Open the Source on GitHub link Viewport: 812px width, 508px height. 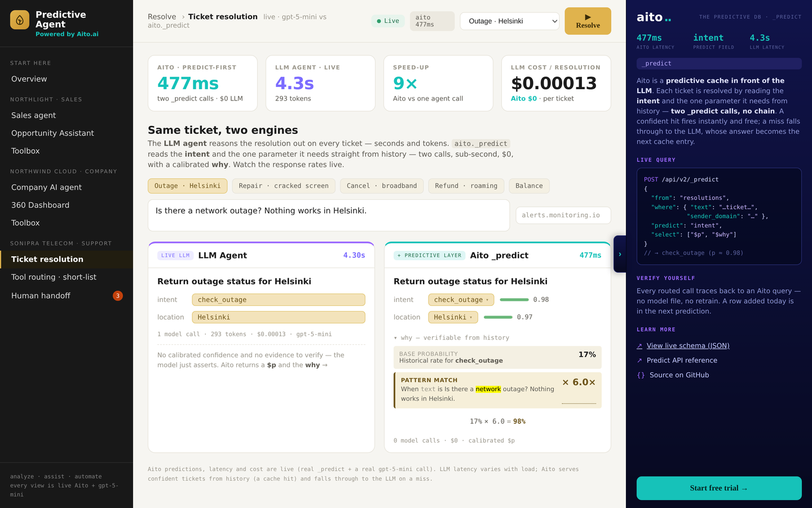click(679, 375)
